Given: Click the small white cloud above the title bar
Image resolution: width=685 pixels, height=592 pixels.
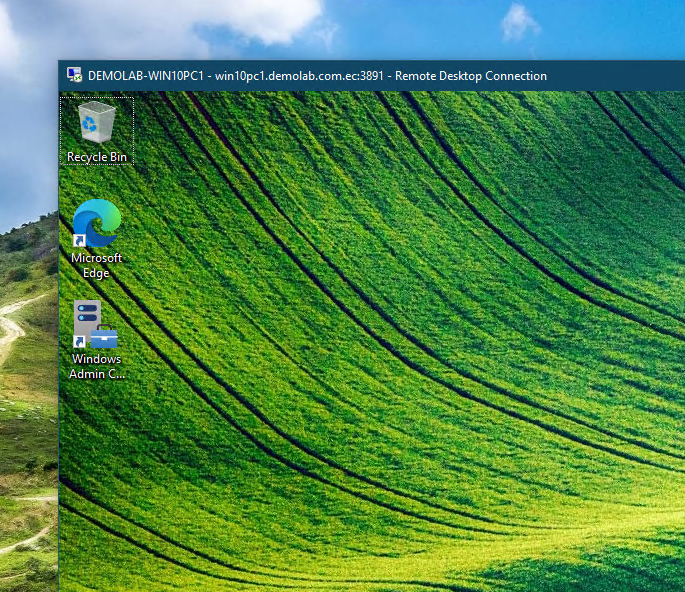Looking at the screenshot, I should [x=520, y=22].
